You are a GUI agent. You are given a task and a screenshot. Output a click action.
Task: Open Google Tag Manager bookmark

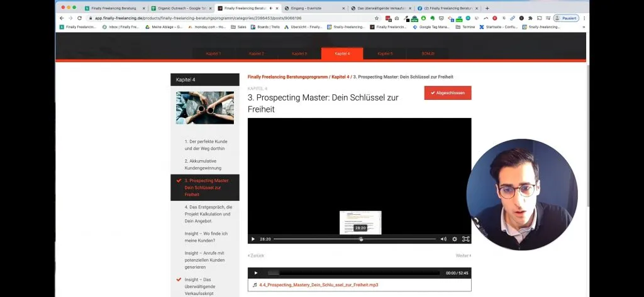pyautogui.click(x=431, y=27)
